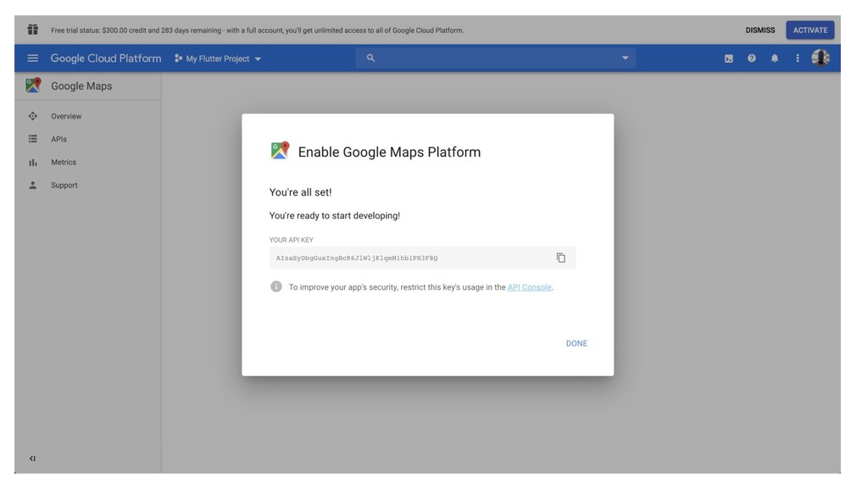Click the Google Maps sidebar heading
The height and width of the screenshot is (488, 868).
[x=81, y=86]
